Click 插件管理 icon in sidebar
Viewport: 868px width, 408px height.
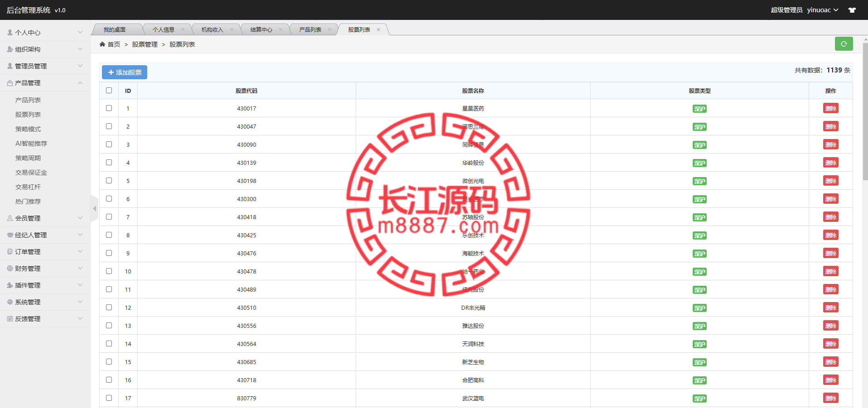click(10, 285)
